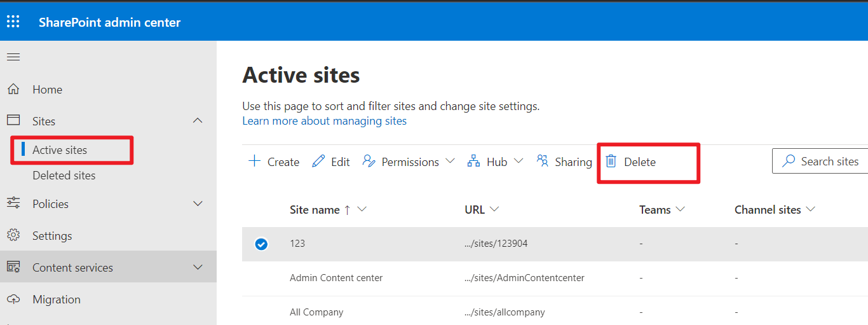Click the Edit button label
The height and width of the screenshot is (325, 868).
tap(341, 162)
